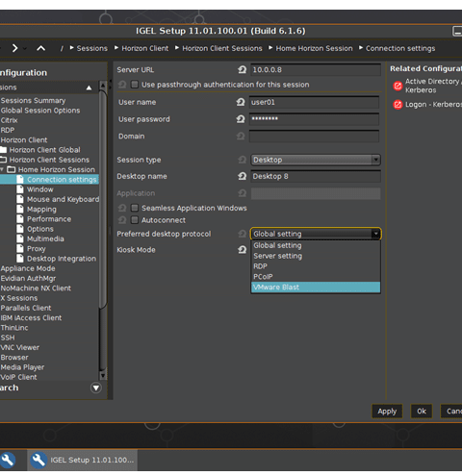The width and height of the screenshot is (462, 476).
Task: Select VMware Blast protocol option
Action: coord(316,287)
